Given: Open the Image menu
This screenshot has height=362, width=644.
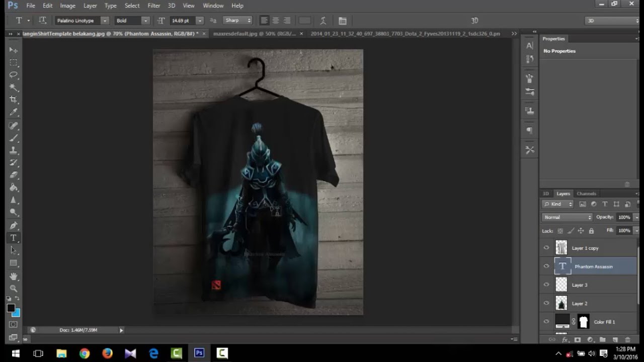Looking at the screenshot, I should pos(67,6).
